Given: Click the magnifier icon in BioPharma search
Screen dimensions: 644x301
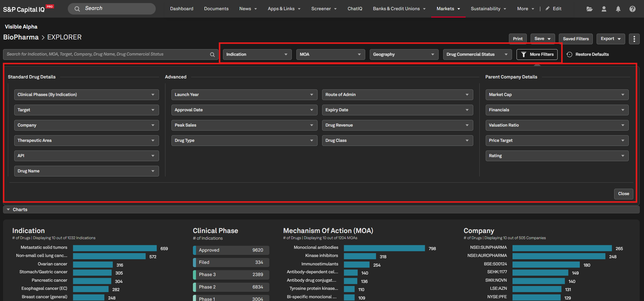Looking at the screenshot, I should [x=212, y=54].
